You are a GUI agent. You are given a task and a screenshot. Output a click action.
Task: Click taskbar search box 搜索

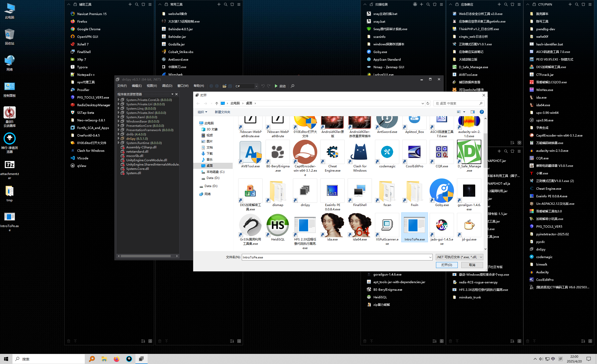click(x=49, y=359)
